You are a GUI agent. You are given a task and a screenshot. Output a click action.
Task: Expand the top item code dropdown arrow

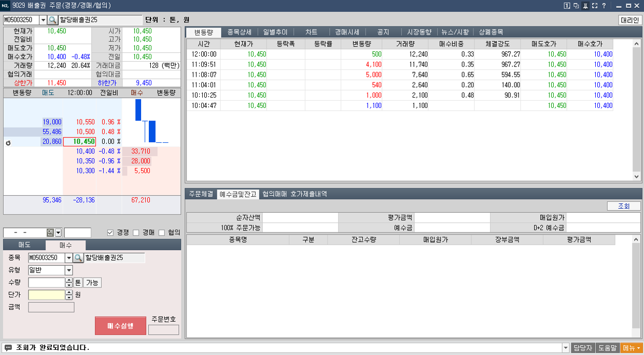43,20
